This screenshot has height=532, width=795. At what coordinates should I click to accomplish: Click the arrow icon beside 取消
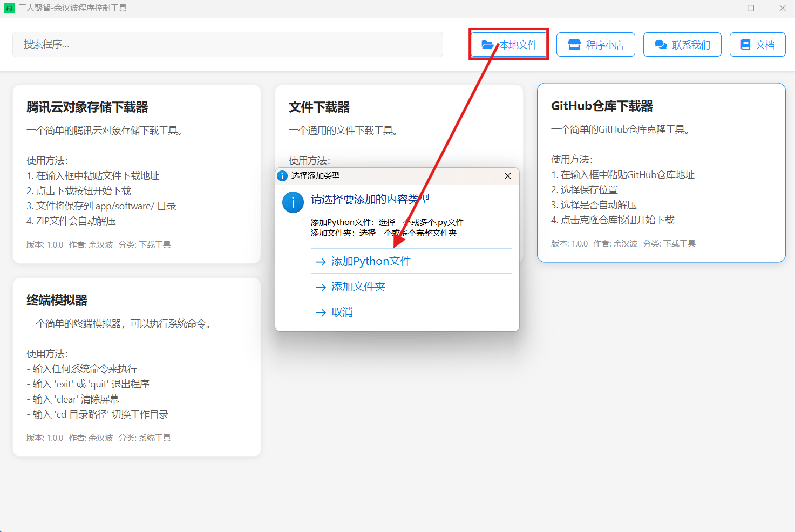point(321,312)
